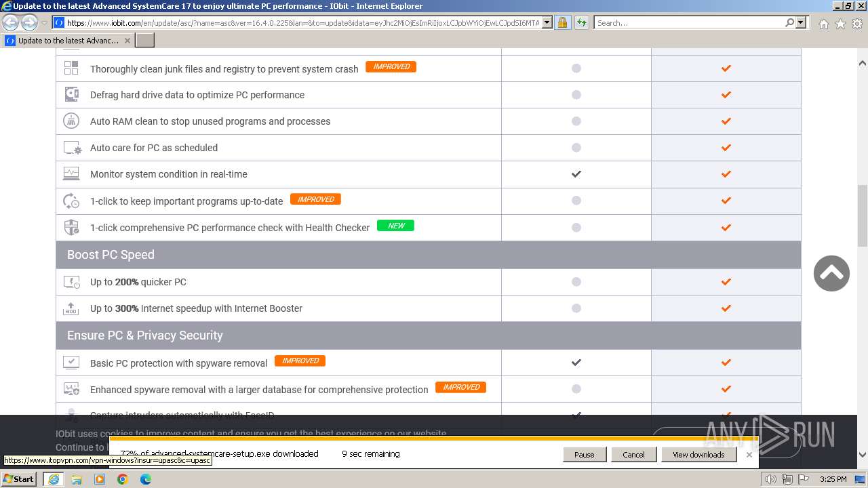Viewport: 868px width, 488px height.
Task: Click the Pro checkmark for Defrag row
Action: [726, 94]
